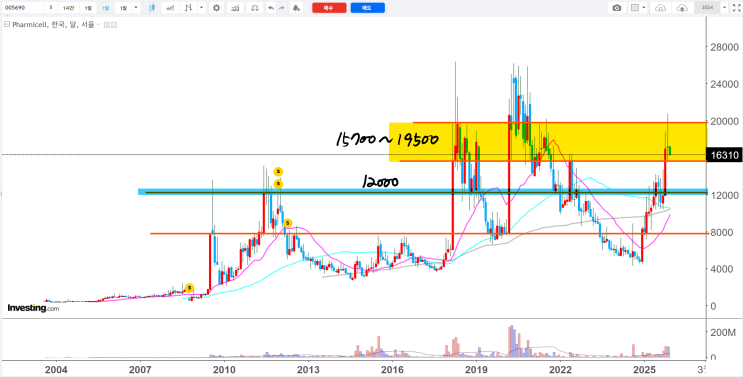Open the timeframe interval dropdown arrow
Image resolution: width=743 pixels, height=377 pixels.
[136, 8]
